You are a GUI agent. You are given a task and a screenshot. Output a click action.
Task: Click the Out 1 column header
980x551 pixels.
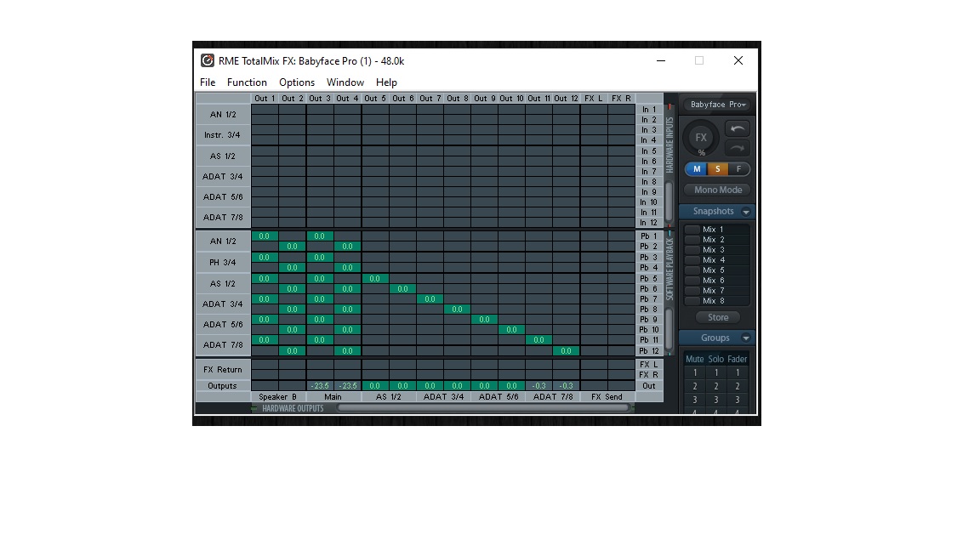[265, 99]
